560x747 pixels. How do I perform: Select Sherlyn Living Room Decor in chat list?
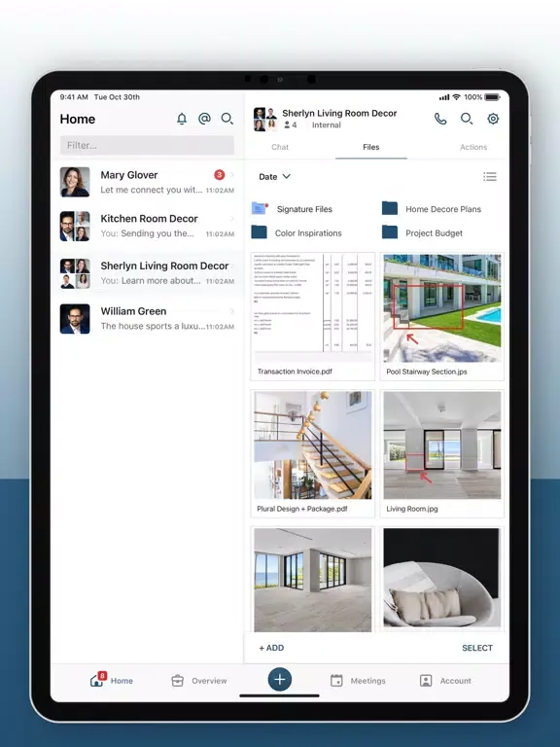(147, 273)
